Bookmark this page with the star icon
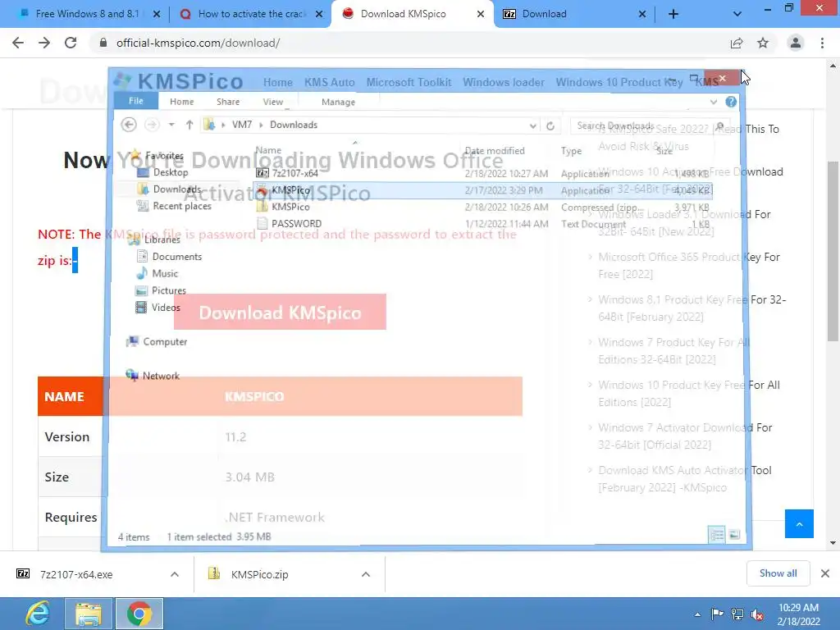This screenshot has width=840, height=630. 763,43
